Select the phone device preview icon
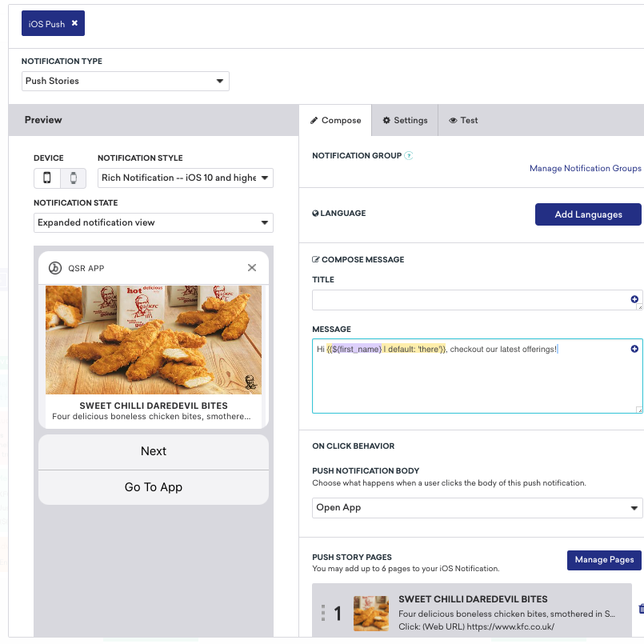Image resolution: width=644 pixels, height=644 pixels. pyautogui.click(x=46, y=178)
